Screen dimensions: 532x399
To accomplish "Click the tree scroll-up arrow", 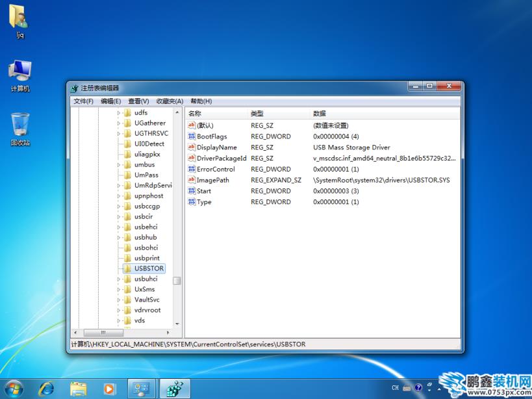I will pos(177,112).
